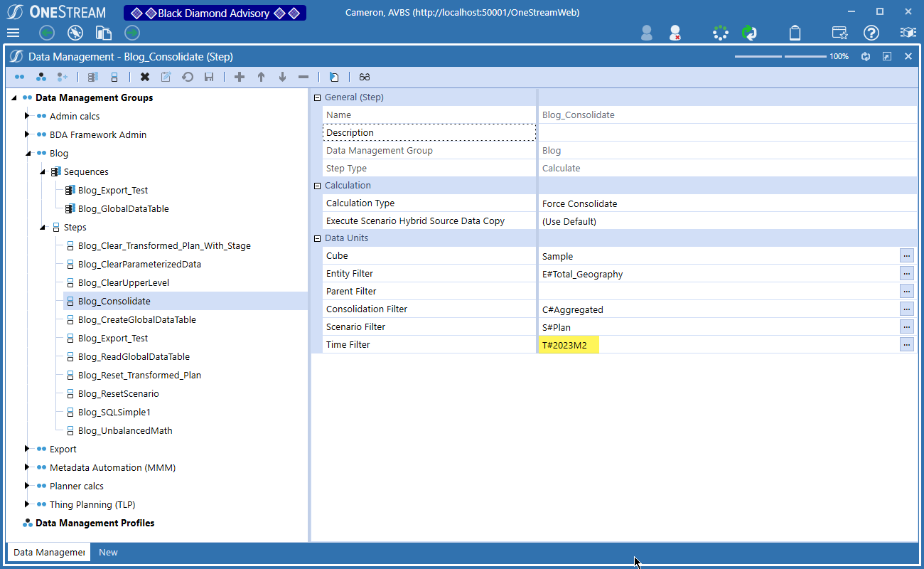Click the Consolidation Filter ellipsis button
Viewport: 924px width, 569px height.
coord(906,309)
